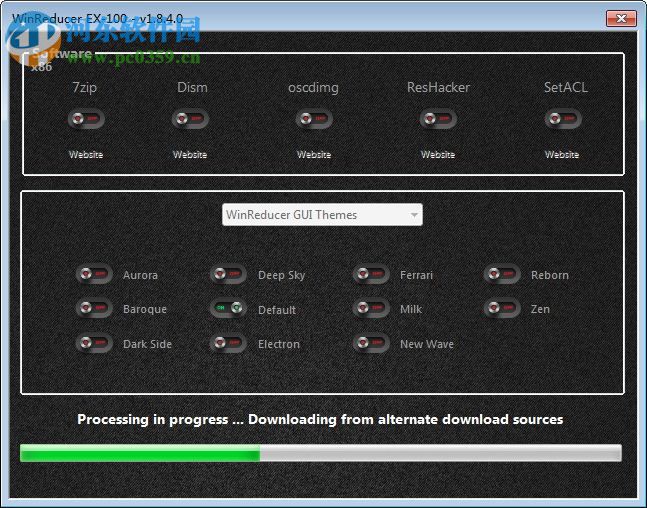This screenshot has width=647, height=508.
Task: Enable the Aurora theme switch
Action: pyautogui.click(x=94, y=274)
